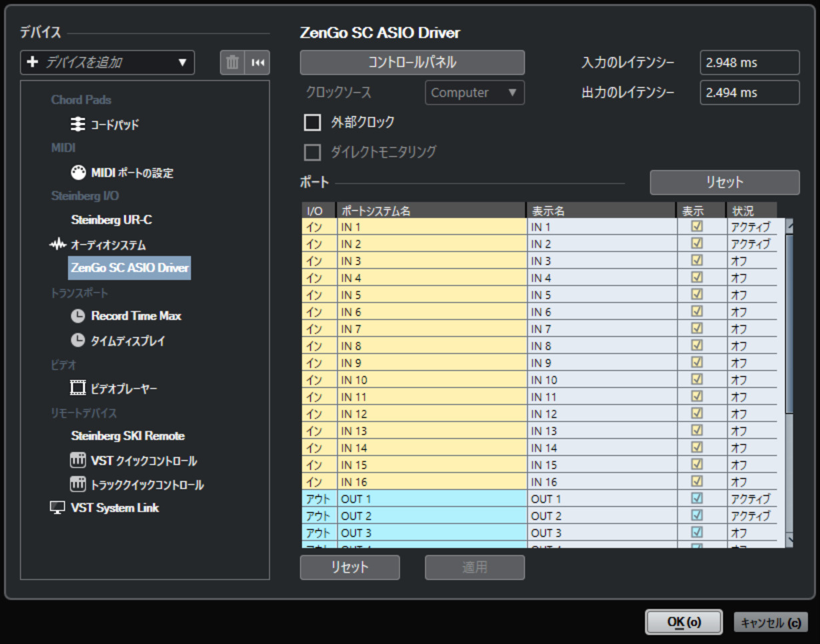Click the OUT 2 port system name cell

[431, 516]
